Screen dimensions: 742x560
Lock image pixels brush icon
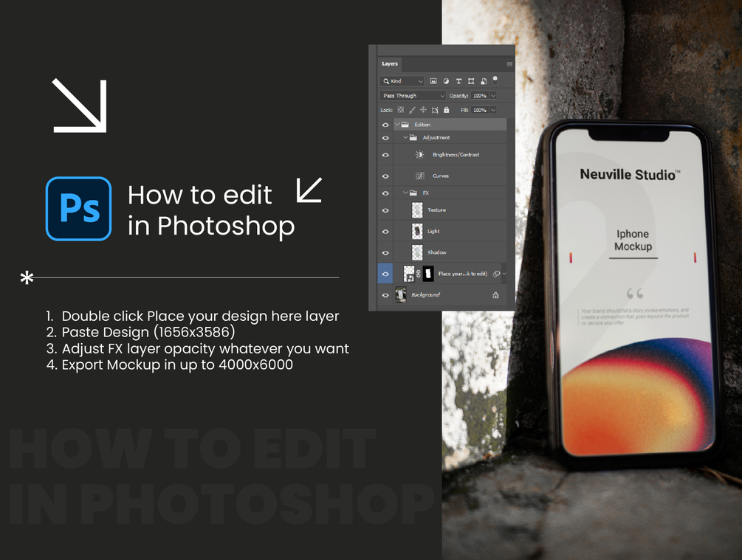412,110
